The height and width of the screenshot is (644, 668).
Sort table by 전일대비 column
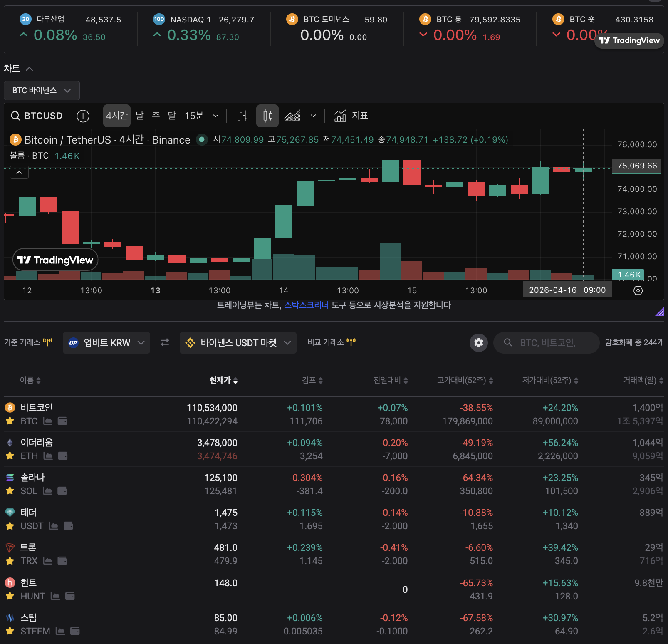pyautogui.click(x=391, y=380)
